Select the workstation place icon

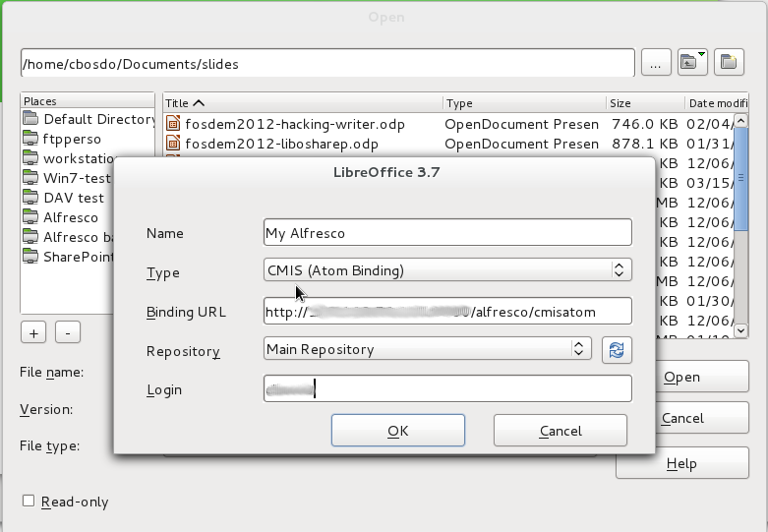[x=30, y=158]
